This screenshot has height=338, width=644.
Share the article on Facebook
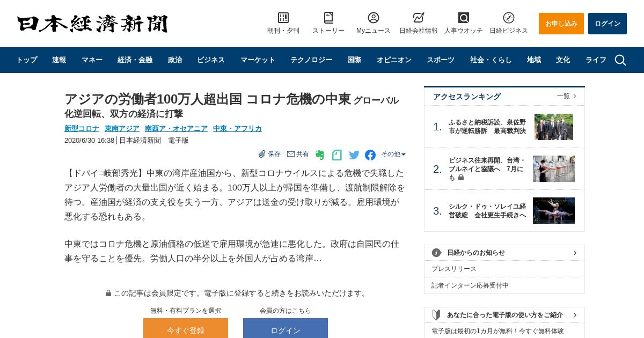370,155
